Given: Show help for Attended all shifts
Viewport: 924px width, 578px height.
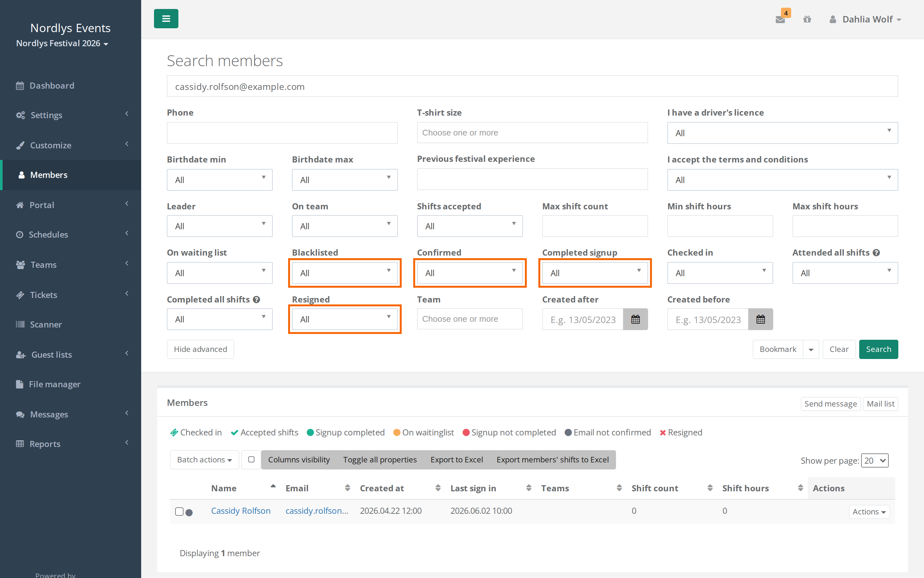Looking at the screenshot, I should pos(876,253).
